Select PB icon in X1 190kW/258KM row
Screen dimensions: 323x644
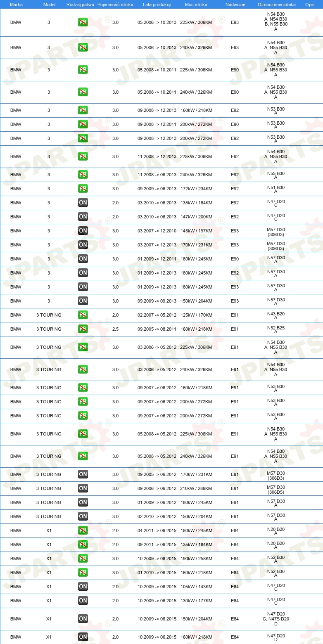(x=83, y=559)
